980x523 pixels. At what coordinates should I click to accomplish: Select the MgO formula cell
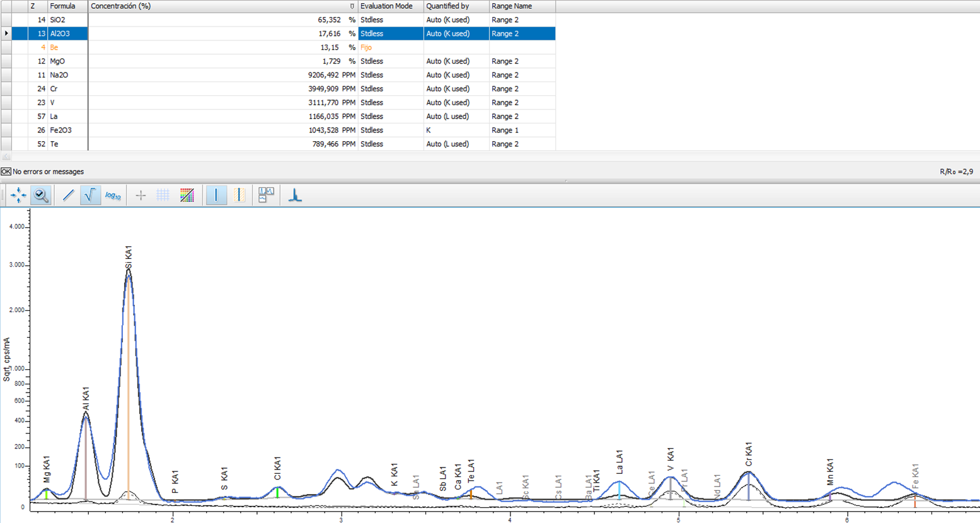coord(67,62)
